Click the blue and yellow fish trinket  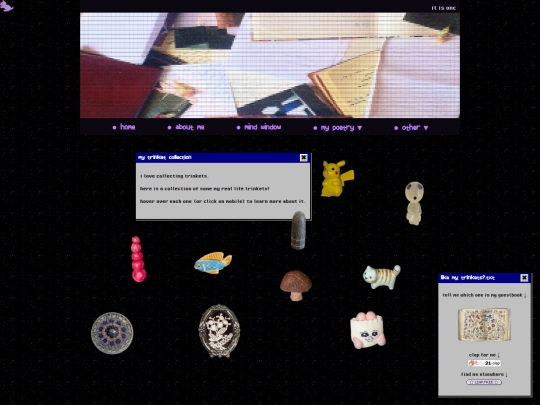point(213,263)
